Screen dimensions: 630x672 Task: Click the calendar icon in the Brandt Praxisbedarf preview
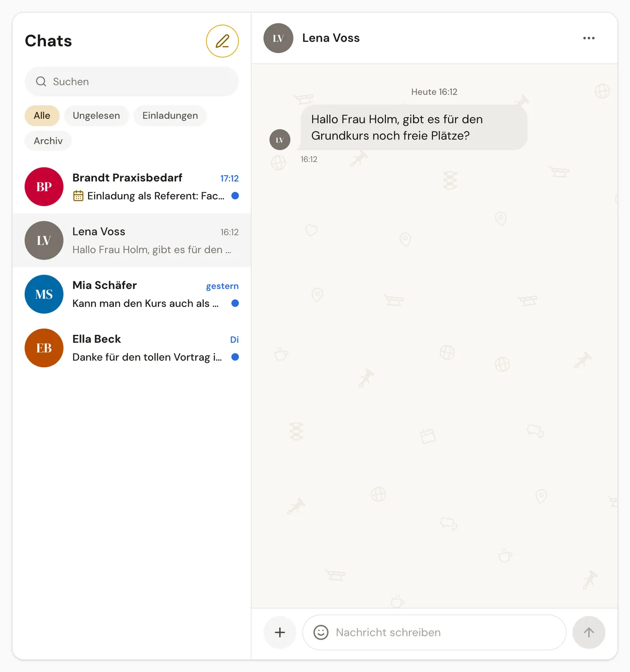coord(78,196)
